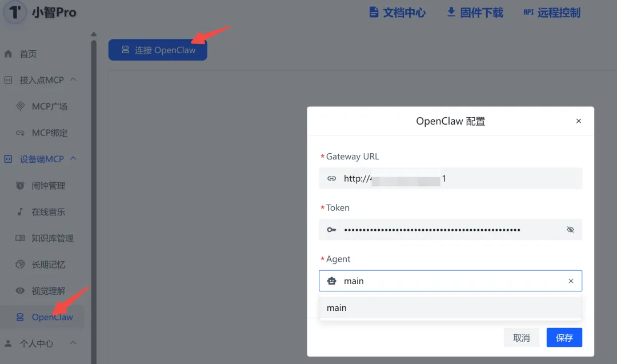
Task: Click the Token label
Action: coord(338,207)
